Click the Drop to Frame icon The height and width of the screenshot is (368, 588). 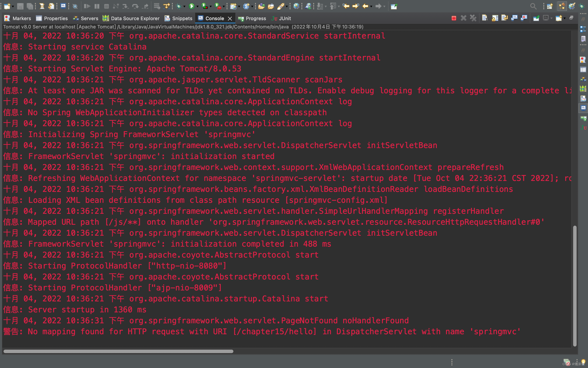pyautogui.click(x=157, y=6)
